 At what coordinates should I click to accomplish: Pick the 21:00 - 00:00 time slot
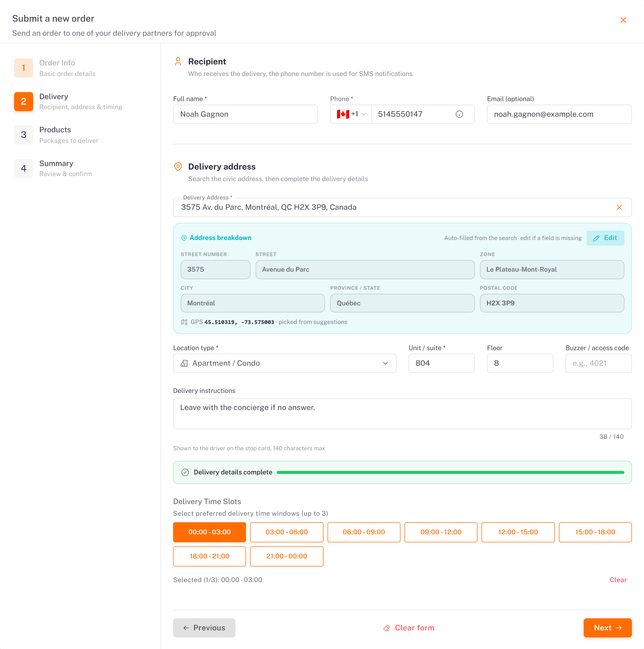pos(287,556)
